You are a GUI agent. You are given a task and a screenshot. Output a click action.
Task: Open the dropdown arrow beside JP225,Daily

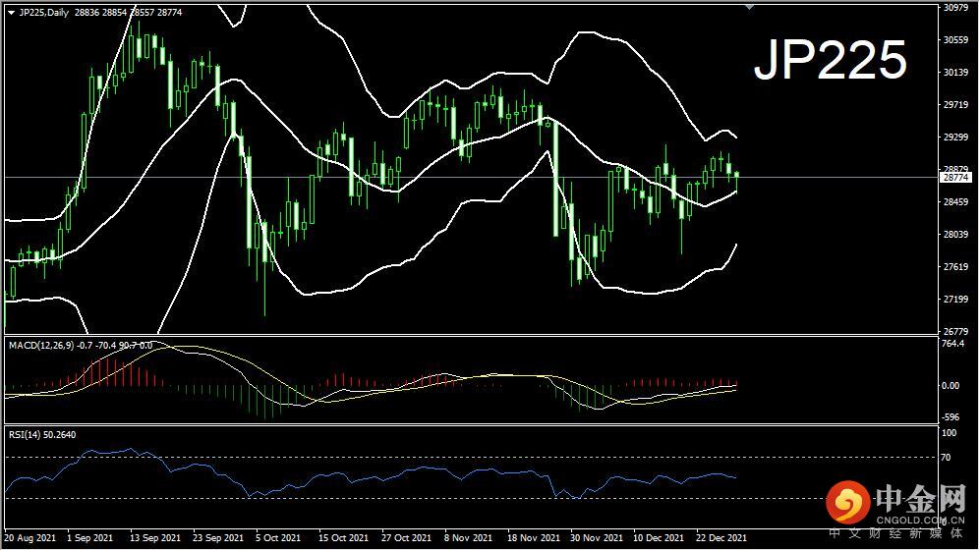coord(11,13)
